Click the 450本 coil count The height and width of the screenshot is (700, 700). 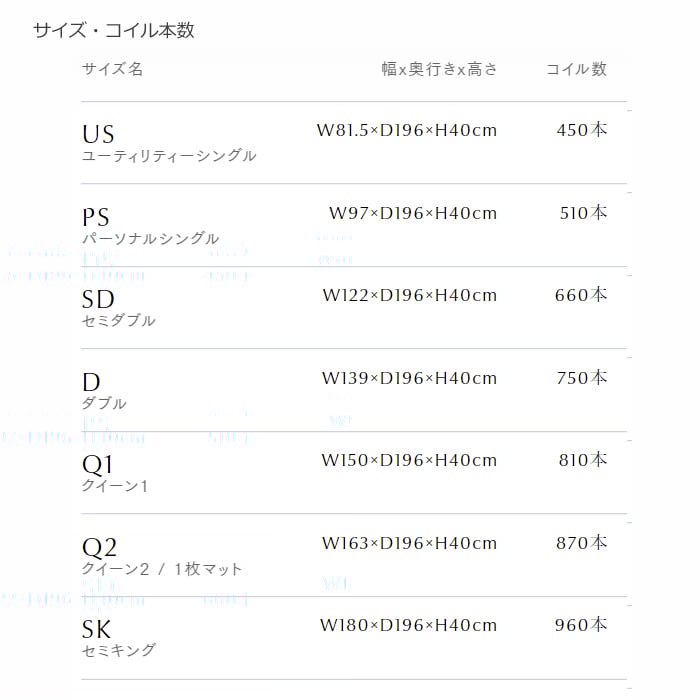tap(582, 130)
